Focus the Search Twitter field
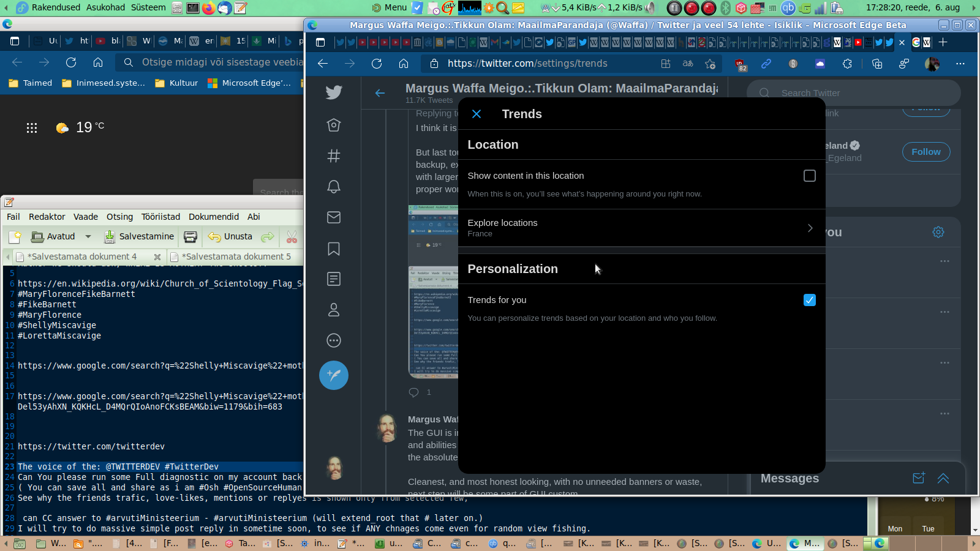 click(853, 93)
